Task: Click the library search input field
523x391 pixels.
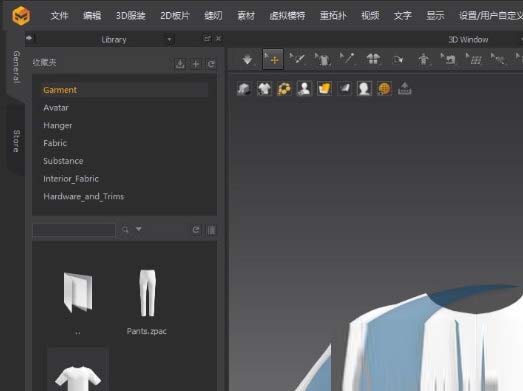Action: click(x=74, y=230)
